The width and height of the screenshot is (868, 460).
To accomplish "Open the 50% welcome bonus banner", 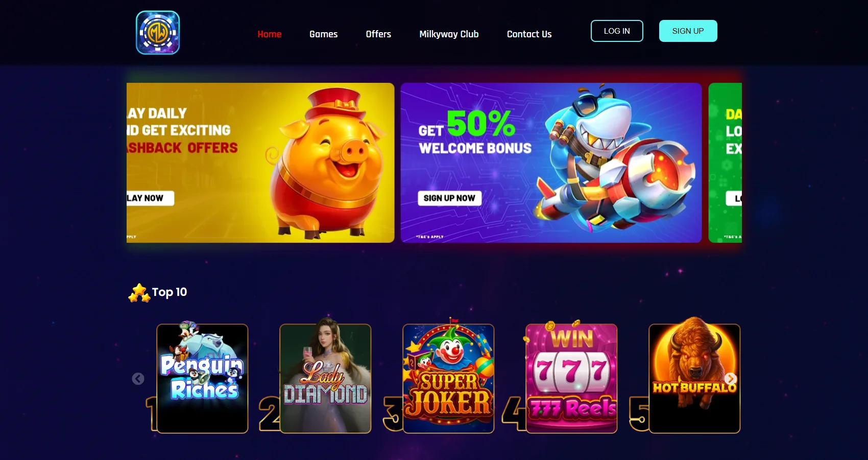I will coord(551,163).
